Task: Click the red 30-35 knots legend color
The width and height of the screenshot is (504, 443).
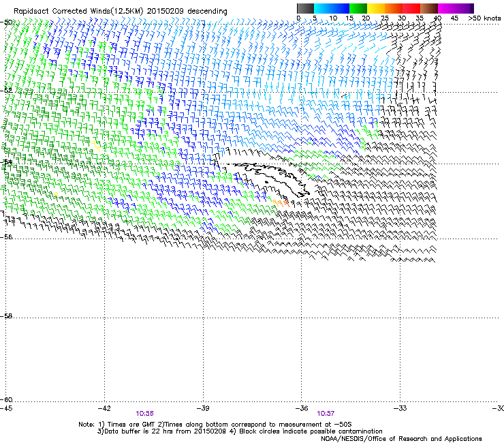Action: point(411,8)
